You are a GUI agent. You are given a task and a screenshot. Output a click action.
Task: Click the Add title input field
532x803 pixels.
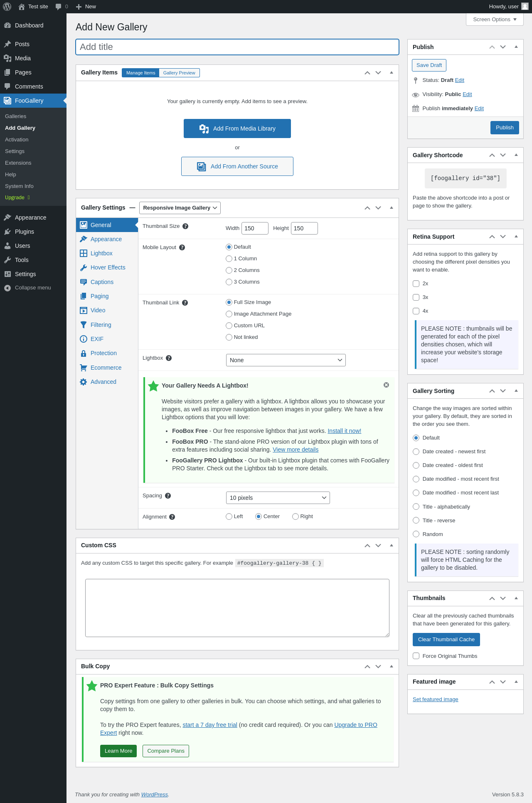237,47
